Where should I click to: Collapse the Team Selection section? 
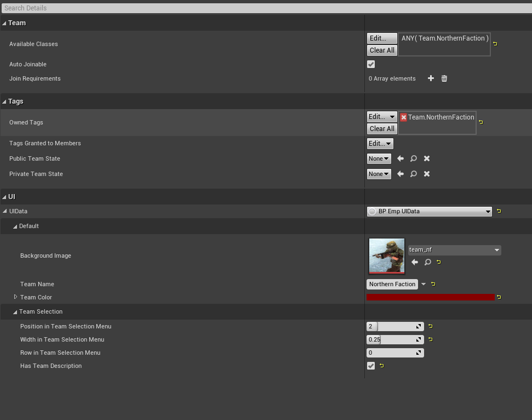pyautogui.click(x=15, y=311)
